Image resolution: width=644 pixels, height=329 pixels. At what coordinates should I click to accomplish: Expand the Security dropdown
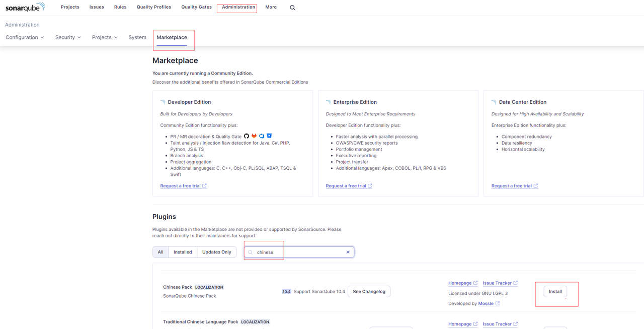click(x=68, y=37)
